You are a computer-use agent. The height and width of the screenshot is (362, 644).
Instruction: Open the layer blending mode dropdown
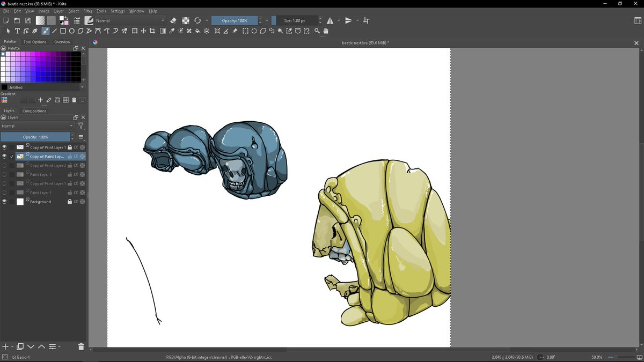(x=37, y=126)
